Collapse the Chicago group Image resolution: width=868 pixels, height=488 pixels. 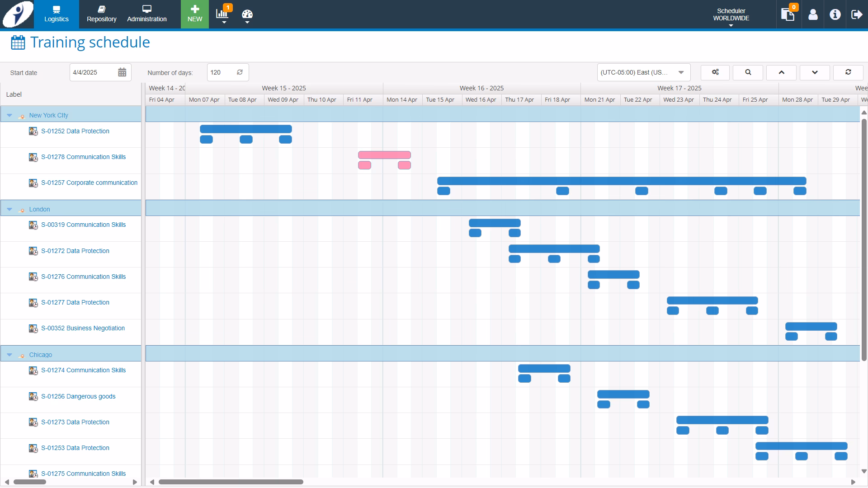point(9,355)
